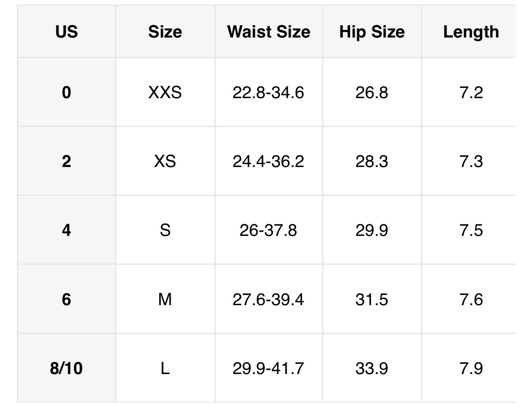Image resolution: width=532 pixels, height=419 pixels.
Task: Select the US size 6 row label
Action: pos(66,299)
